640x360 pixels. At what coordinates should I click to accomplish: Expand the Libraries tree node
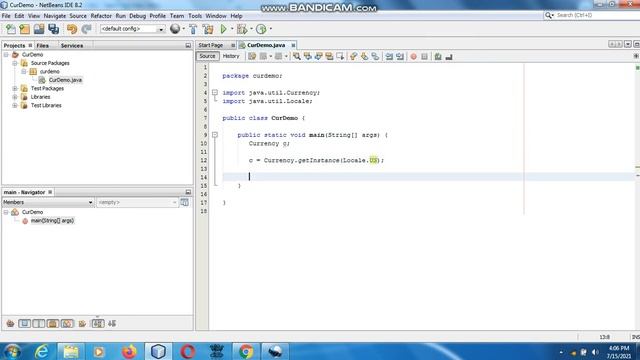point(15,97)
